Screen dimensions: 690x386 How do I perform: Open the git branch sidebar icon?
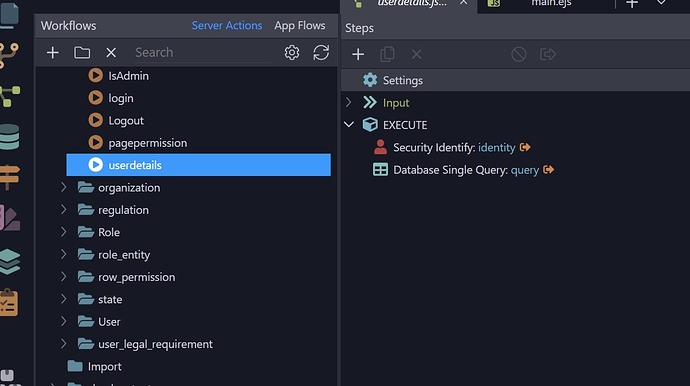[x=10, y=55]
